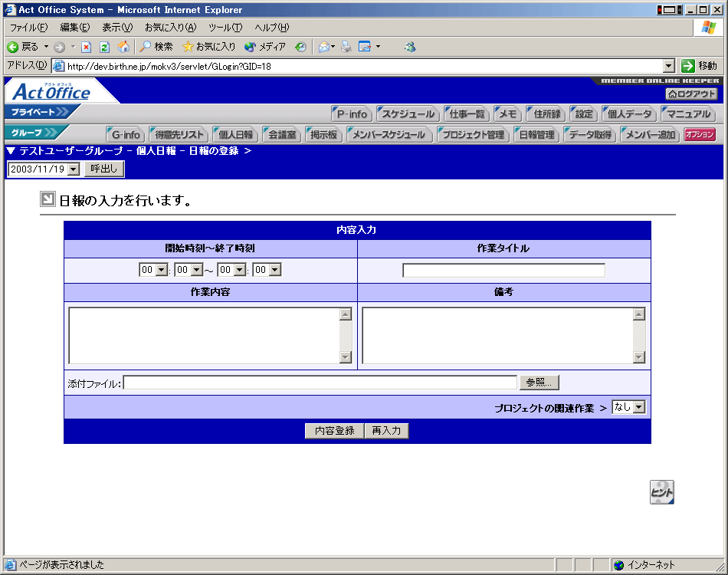Open the お気に入り(A) menu
Viewport: 728px width, 575px height.
[170, 28]
